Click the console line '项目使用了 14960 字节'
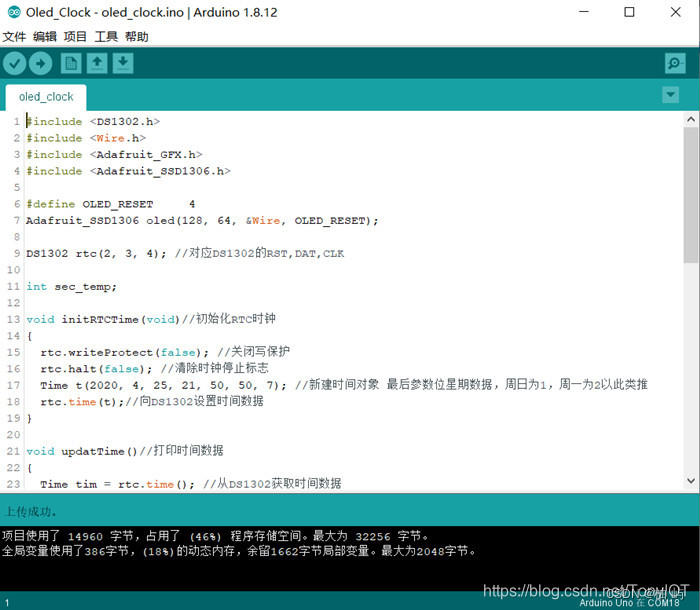This screenshot has width=700, height=610. tap(215, 536)
